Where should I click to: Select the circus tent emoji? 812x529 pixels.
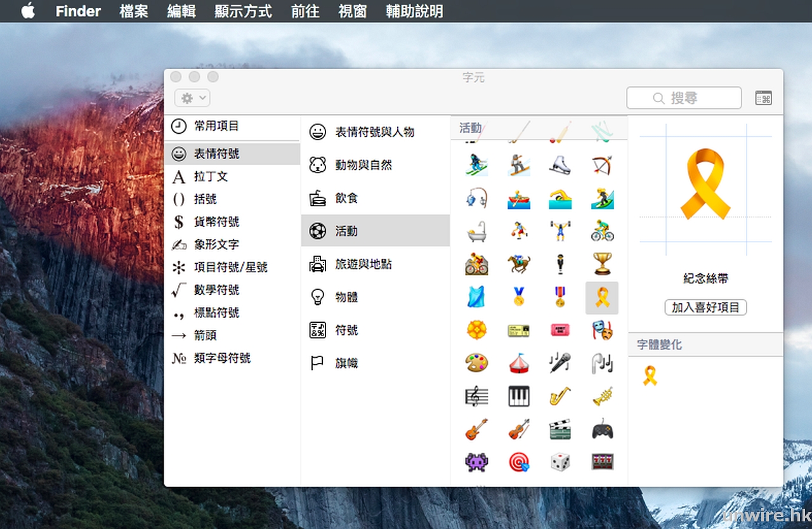518,363
